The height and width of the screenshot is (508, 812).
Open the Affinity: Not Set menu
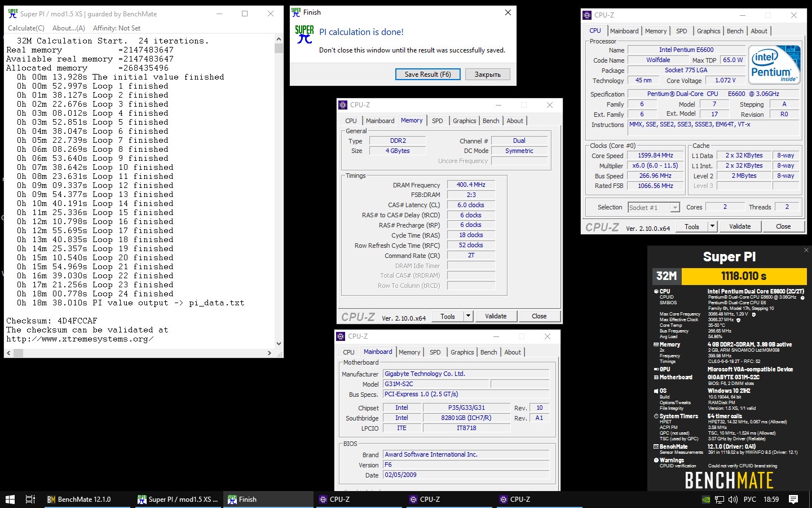click(117, 28)
